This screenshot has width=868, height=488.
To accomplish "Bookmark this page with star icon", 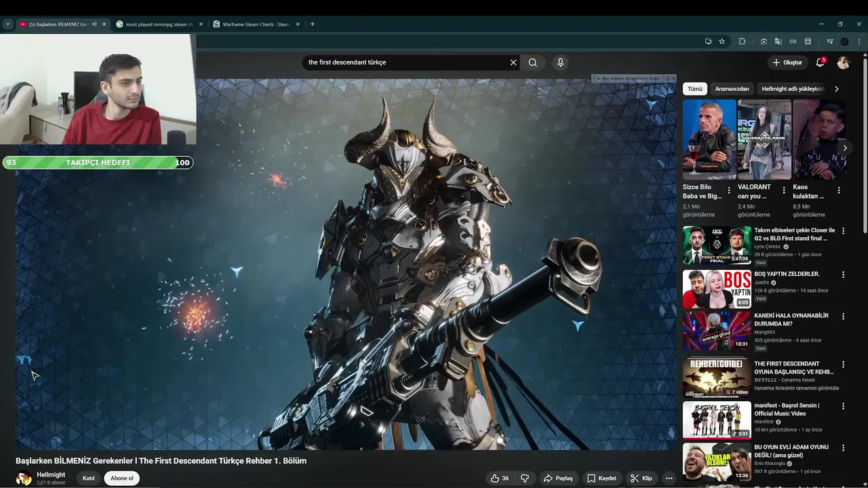I will pos(722,41).
